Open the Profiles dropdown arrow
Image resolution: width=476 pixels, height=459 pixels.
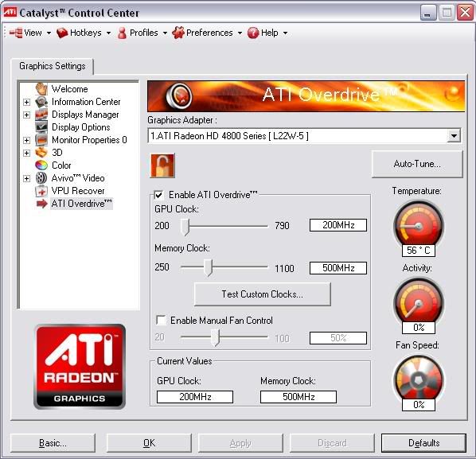point(165,33)
